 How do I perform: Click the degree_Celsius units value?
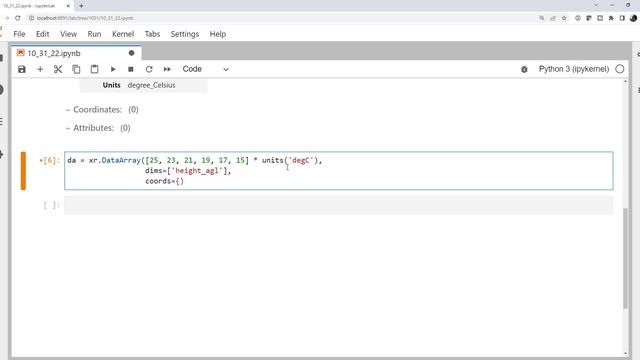point(151,85)
